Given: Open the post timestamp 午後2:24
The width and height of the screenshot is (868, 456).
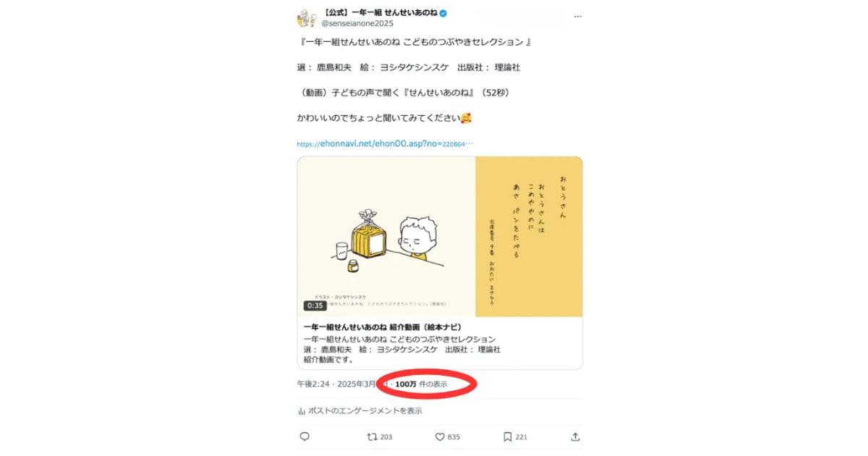Looking at the screenshot, I should (x=312, y=384).
